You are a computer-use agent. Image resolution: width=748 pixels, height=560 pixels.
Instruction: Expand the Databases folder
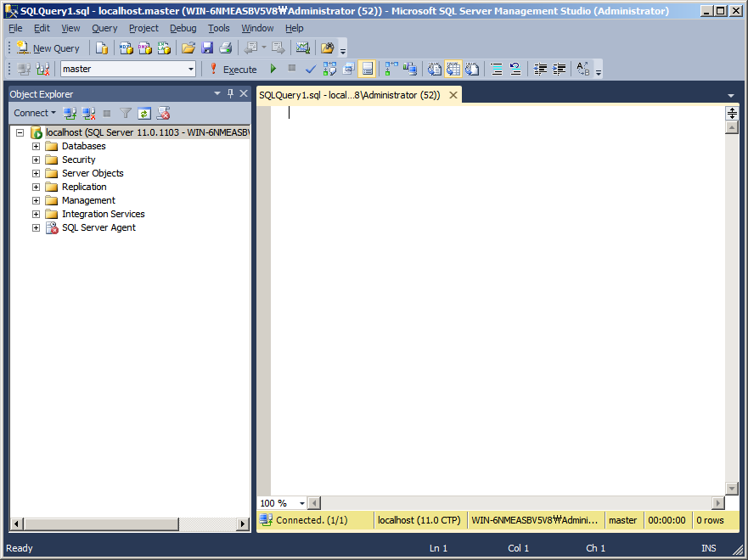coord(36,146)
